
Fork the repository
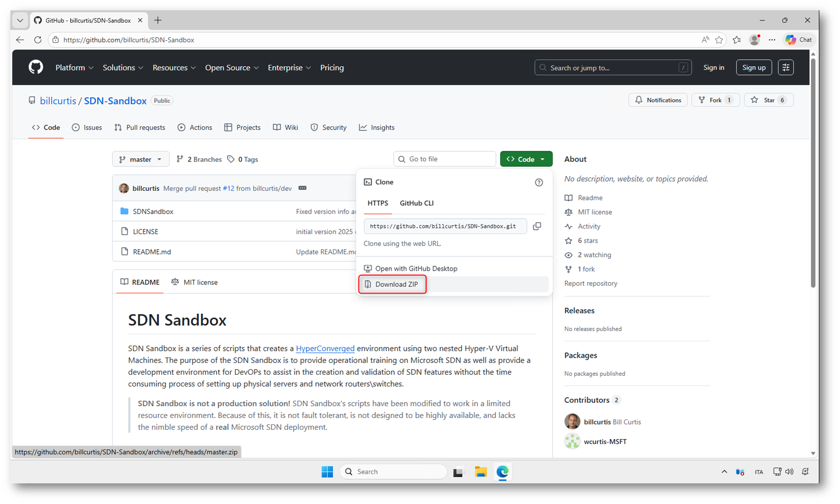pyautogui.click(x=715, y=100)
